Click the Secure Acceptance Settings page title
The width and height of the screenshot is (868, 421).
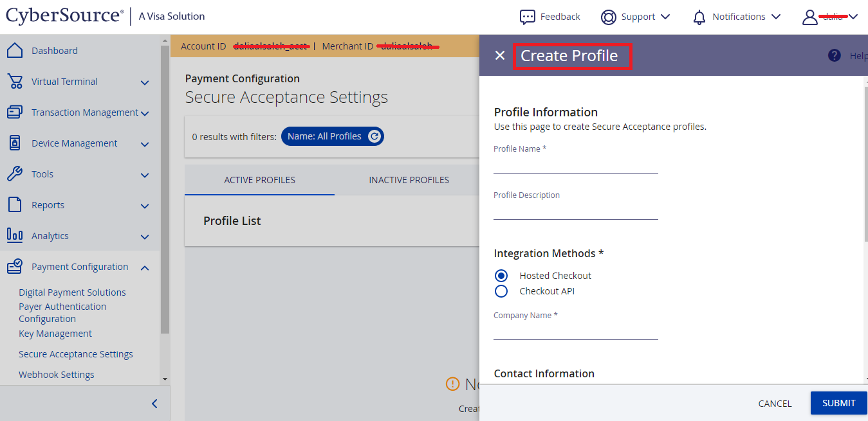[x=286, y=97]
